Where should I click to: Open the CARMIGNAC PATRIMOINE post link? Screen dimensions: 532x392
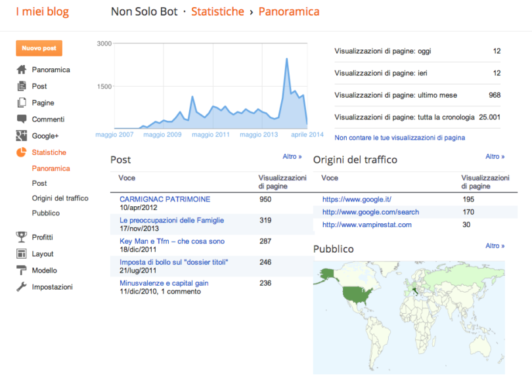point(165,199)
